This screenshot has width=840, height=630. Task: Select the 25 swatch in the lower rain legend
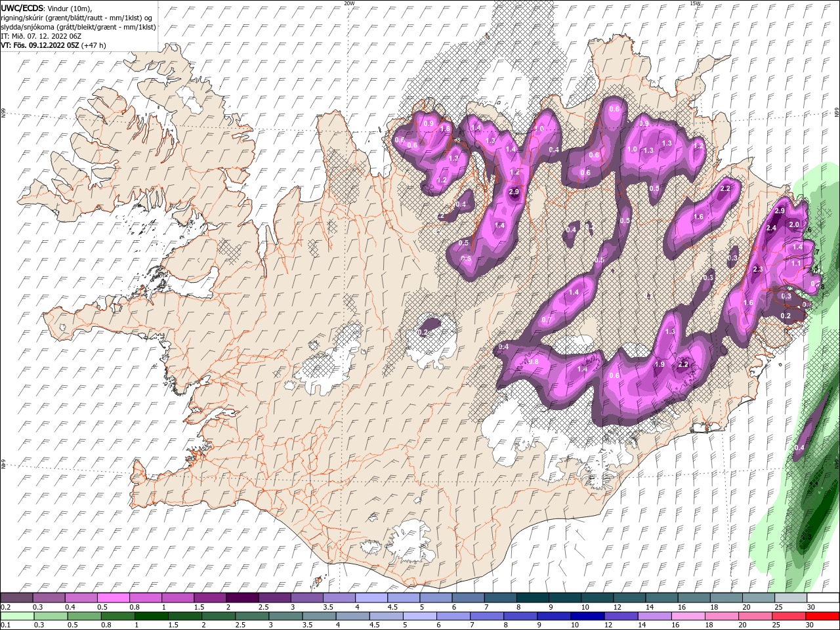click(789, 616)
